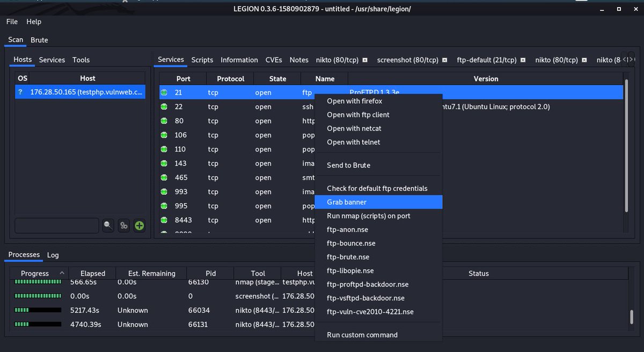Select host 176.28.50.165 (testphp.vulnweb.c...
The width and height of the screenshot is (644, 352).
click(80, 92)
